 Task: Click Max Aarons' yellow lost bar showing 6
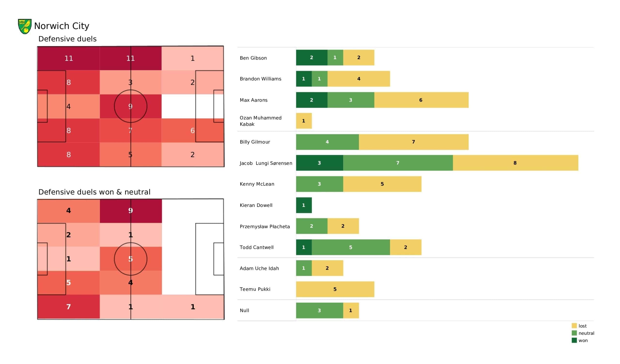click(421, 100)
